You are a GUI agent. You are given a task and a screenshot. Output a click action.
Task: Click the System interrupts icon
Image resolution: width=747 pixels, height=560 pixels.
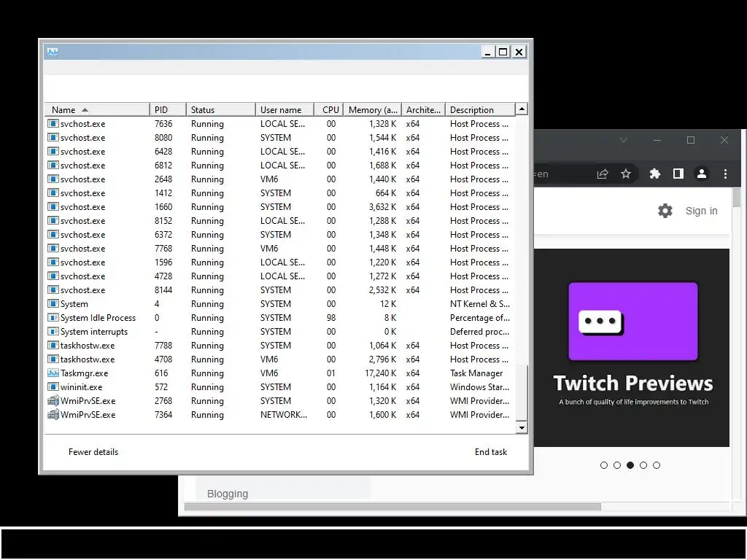[53, 332]
